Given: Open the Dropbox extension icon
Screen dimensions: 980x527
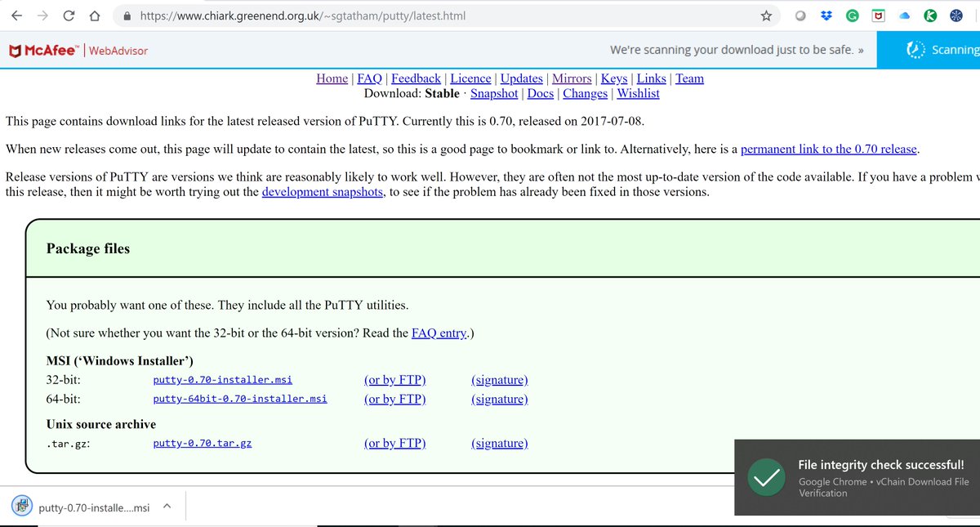Looking at the screenshot, I should point(826,16).
